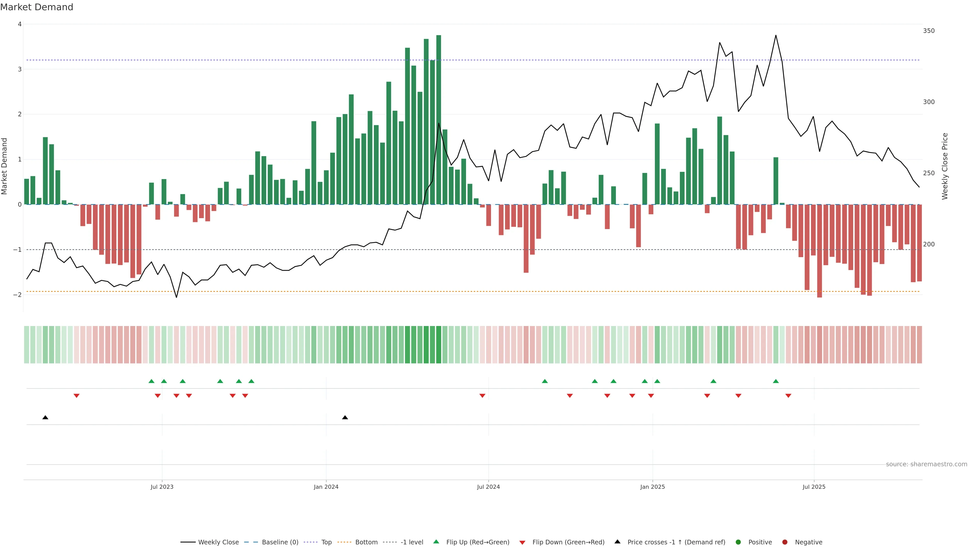This screenshot has height=551, width=980.
Task: Click the -1 level legend label
Action: point(412,542)
